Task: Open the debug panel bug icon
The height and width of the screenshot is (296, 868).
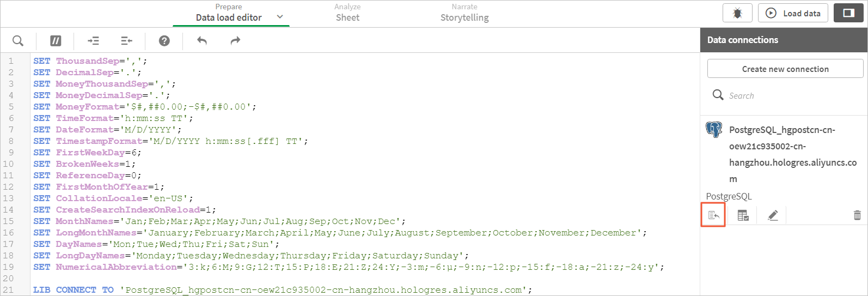Action: point(737,13)
